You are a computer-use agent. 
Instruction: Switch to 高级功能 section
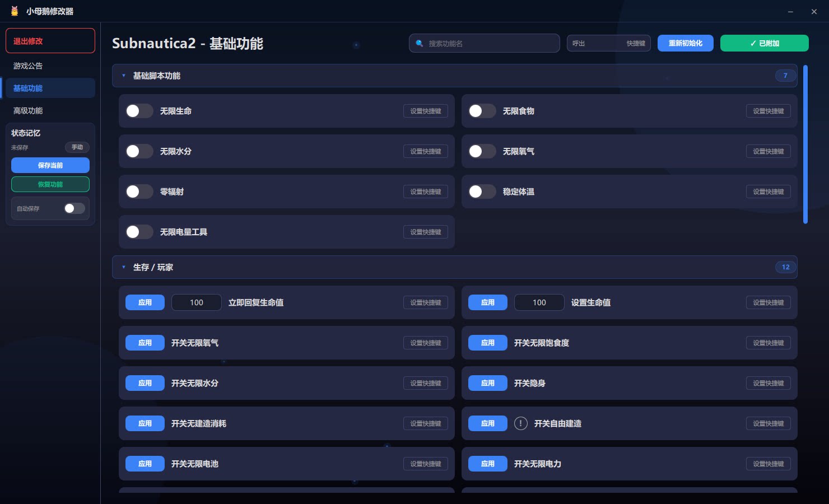pyautogui.click(x=50, y=110)
